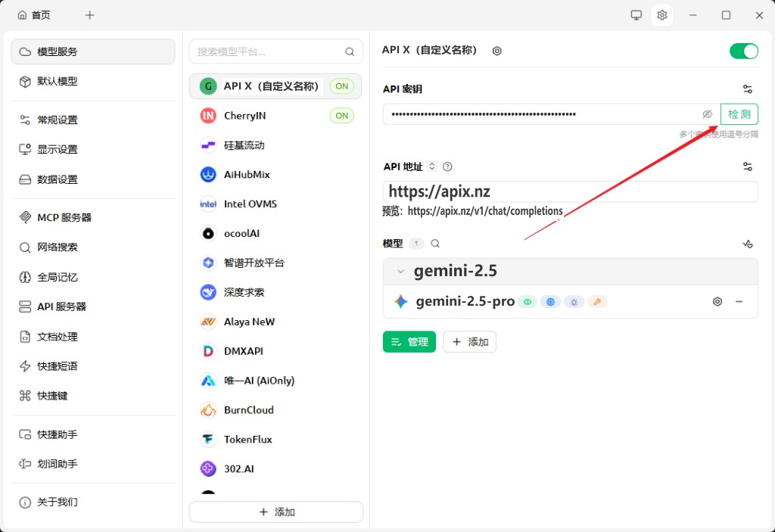Open 常规设置 settings section
Viewport: 775px width, 532px height.
click(93, 120)
